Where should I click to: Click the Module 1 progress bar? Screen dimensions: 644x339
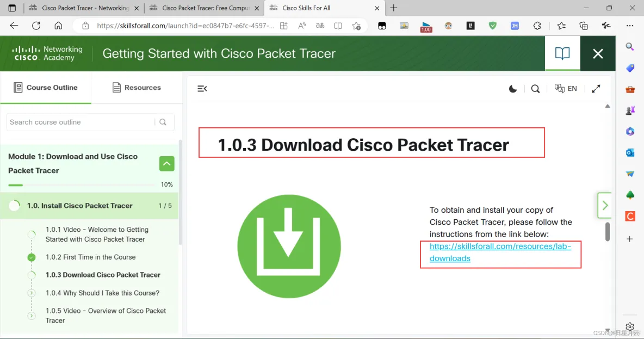point(82,185)
